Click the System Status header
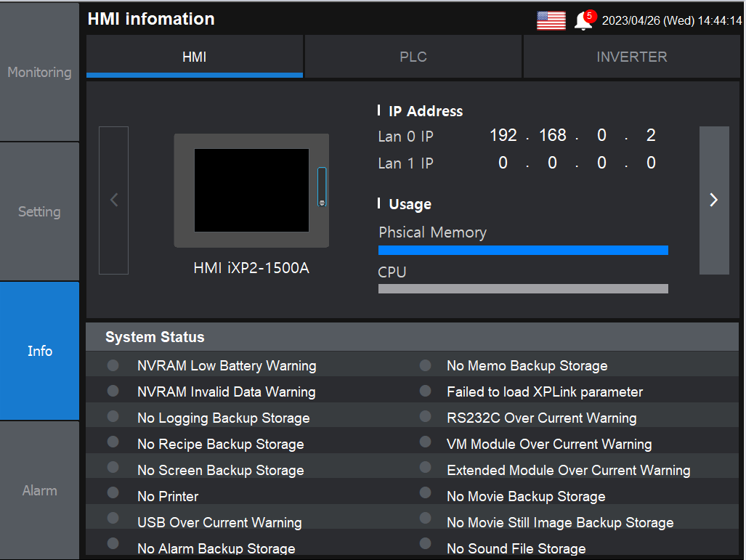 (x=412, y=337)
